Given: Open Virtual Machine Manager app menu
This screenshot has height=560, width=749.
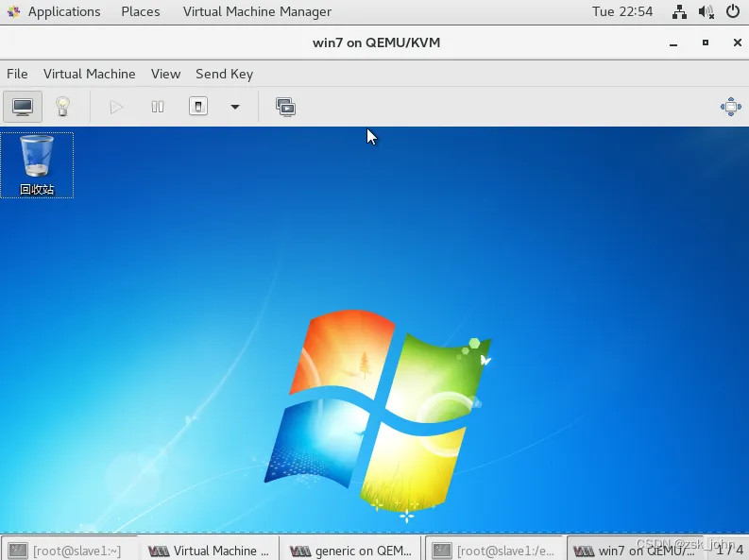Looking at the screenshot, I should (257, 11).
